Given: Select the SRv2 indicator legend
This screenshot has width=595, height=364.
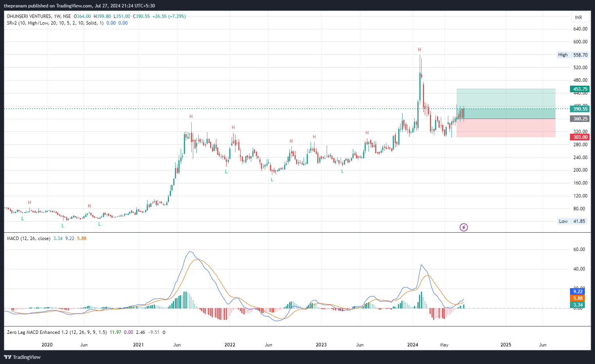Looking at the screenshot, I should coord(55,23).
